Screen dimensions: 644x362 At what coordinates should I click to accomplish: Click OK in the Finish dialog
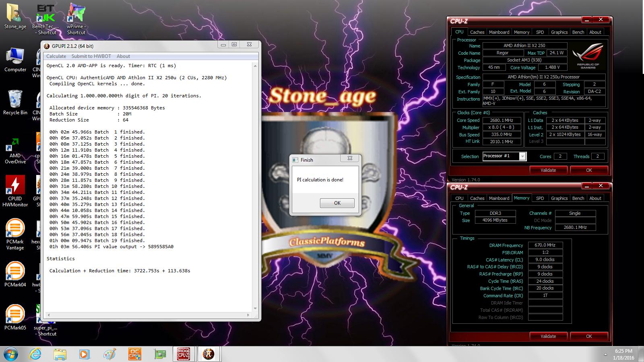coord(337,203)
